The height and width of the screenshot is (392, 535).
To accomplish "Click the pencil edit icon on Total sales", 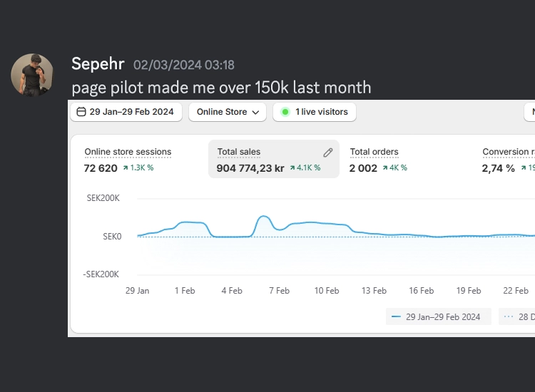I will (x=328, y=152).
